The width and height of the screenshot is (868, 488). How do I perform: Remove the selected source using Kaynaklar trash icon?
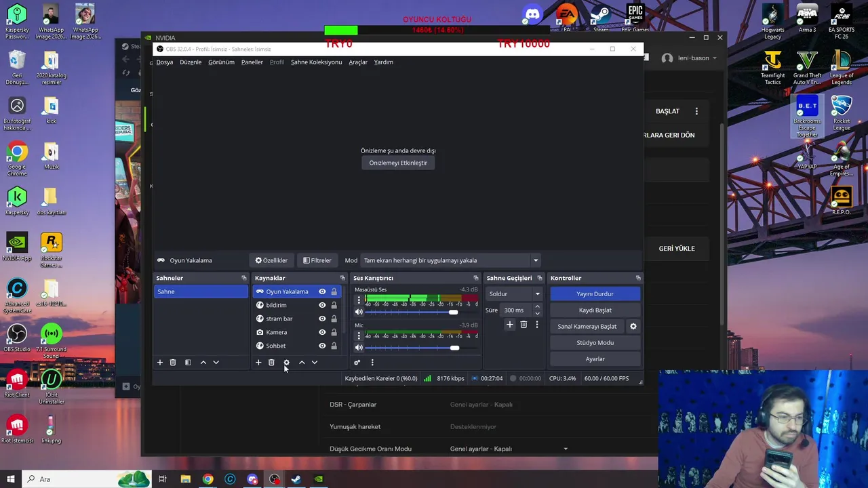click(x=271, y=363)
